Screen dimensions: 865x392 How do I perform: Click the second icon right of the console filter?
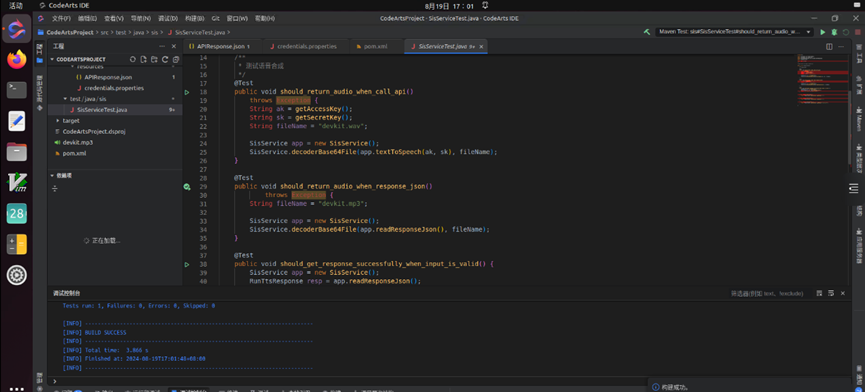831,293
